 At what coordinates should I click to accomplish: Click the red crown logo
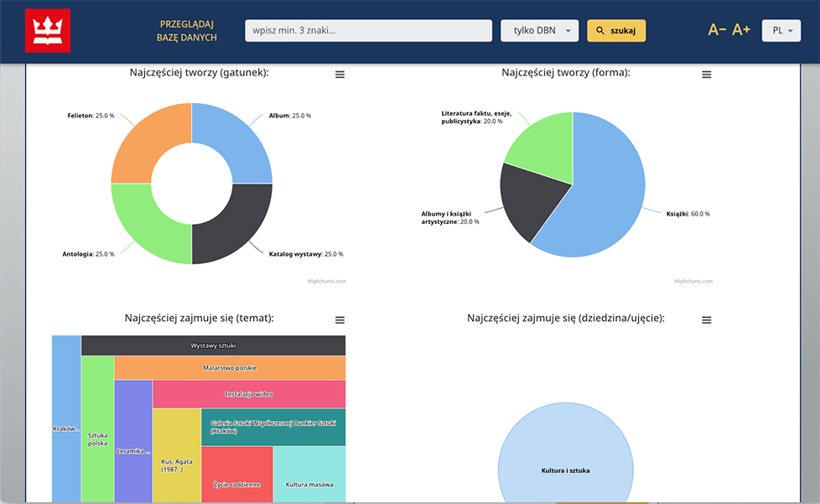coord(48,30)
